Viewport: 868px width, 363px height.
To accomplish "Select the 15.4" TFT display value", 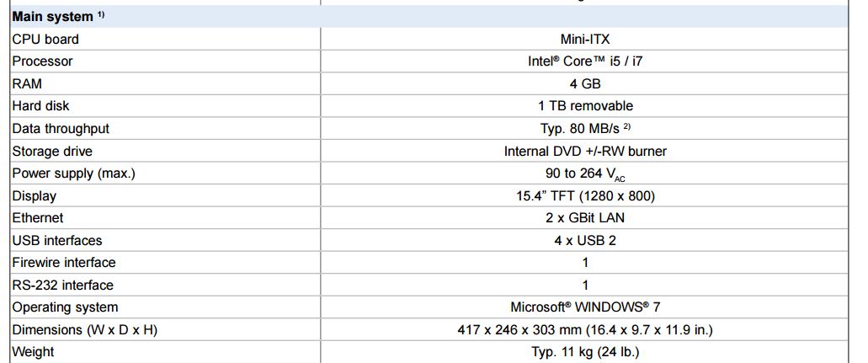I will click(x=585, y=196).
